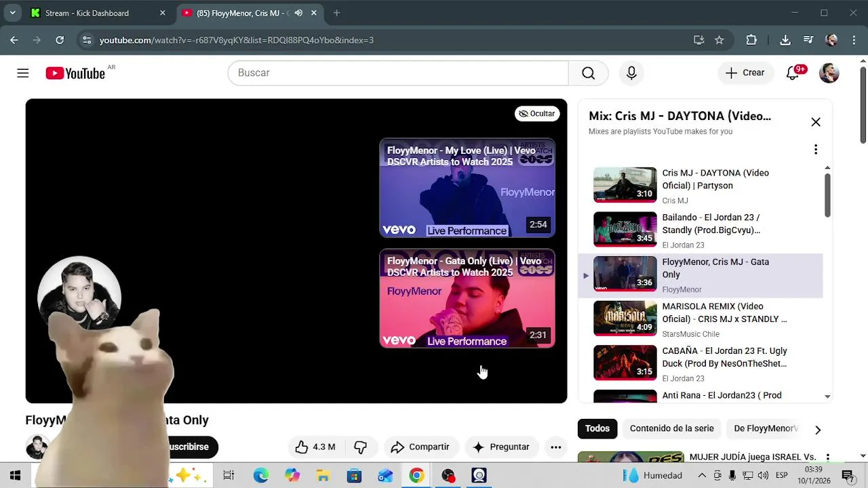Viewport: 868px width, 488px height.
Task: Open the tab search dropdown arrow
Action: click(x=12, y=13)
